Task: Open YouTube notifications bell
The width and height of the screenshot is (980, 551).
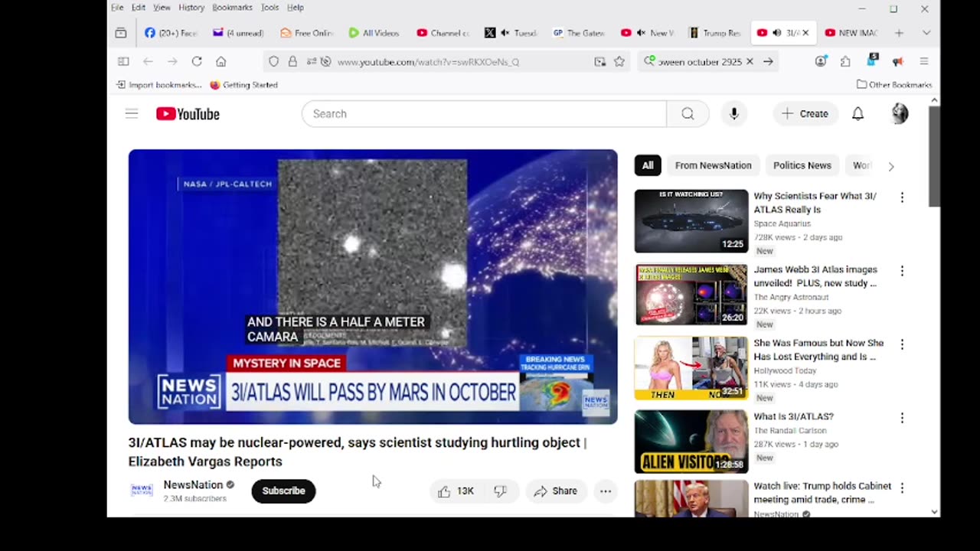Action: click(x=857, y=114)
